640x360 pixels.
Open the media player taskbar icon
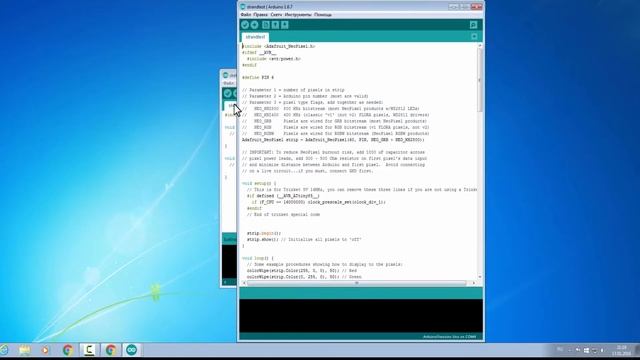(x=45, y=350)
